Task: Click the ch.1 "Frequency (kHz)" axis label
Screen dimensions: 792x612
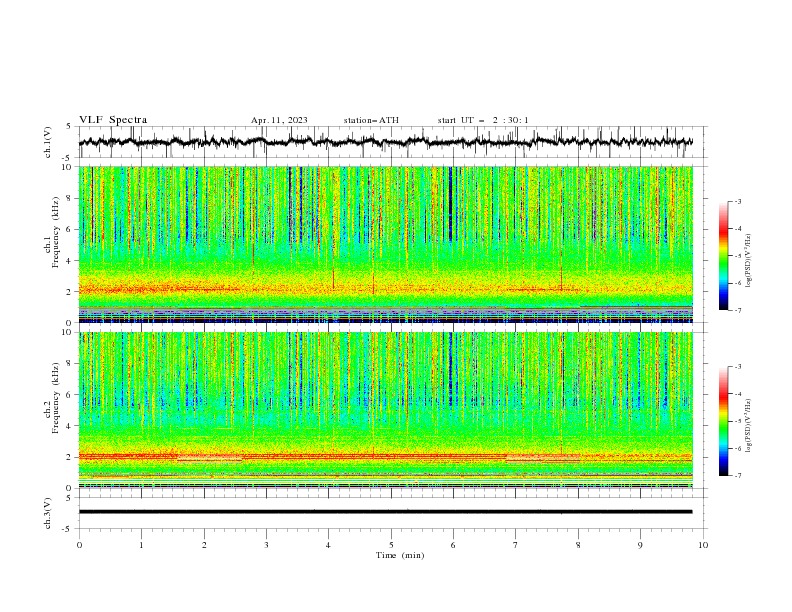Action: tap(56, 231)
